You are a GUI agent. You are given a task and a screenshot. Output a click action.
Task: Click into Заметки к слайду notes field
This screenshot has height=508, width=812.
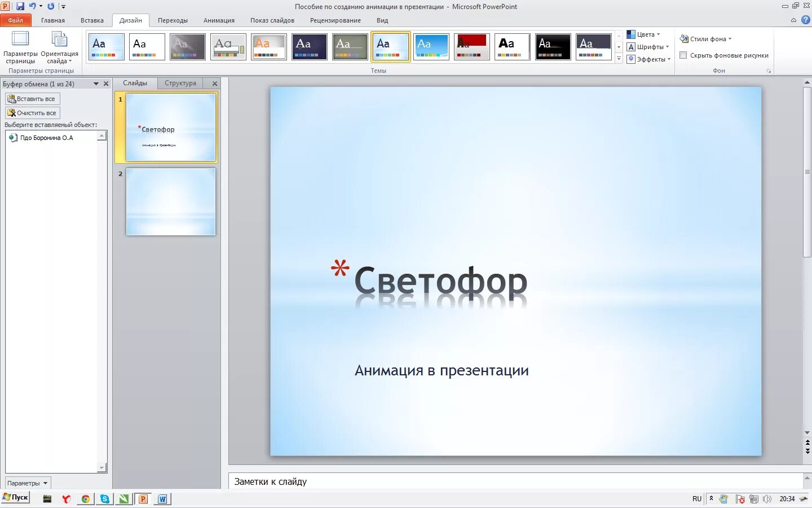point(515,481)
